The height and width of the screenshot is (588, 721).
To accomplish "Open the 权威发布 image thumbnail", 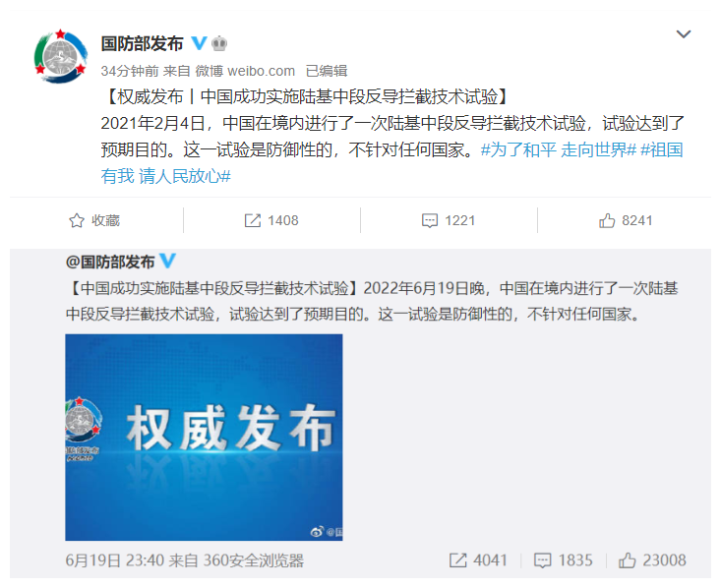I will tap(204, 438).
